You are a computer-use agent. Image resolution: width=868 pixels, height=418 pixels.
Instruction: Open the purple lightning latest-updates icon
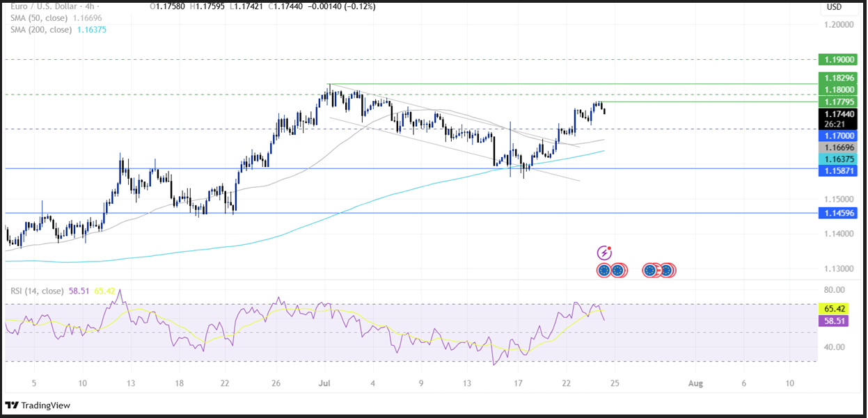tap(604, 253)
